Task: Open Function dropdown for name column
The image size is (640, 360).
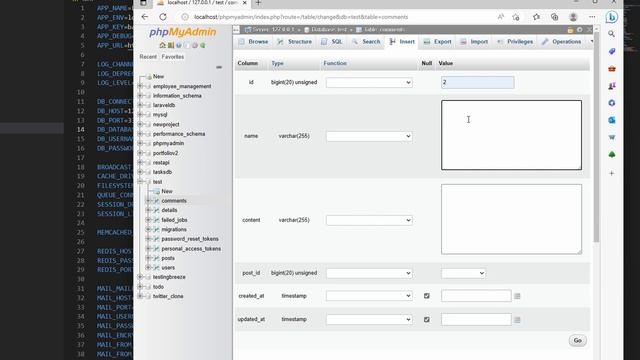Action: (x=369, y=136)
